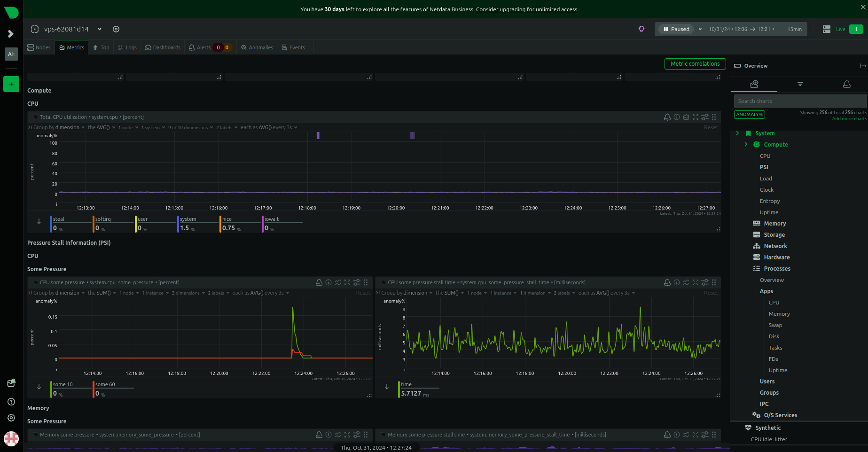Expand the left sidebar with chevron

(x=11, y=34)
